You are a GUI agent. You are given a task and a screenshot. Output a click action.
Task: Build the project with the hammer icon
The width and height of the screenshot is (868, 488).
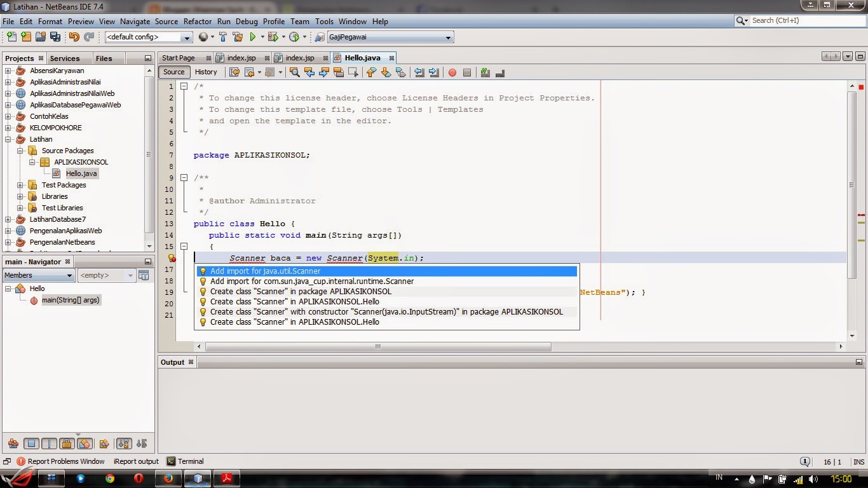[223, 37]
